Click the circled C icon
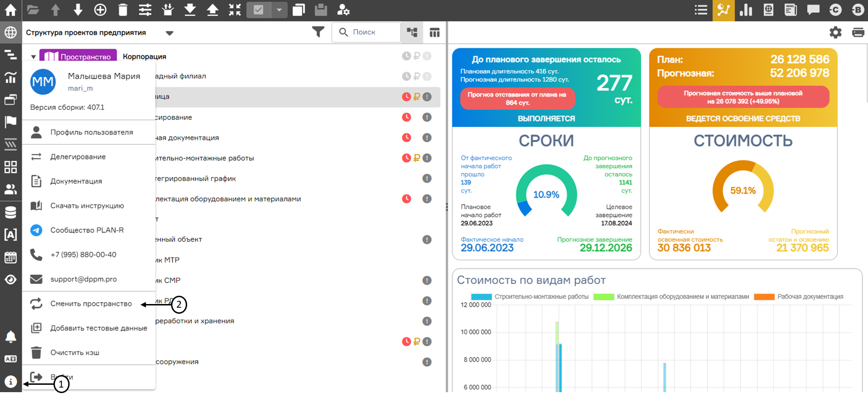This screenshot has width=868, height=394. pos(835,10)
